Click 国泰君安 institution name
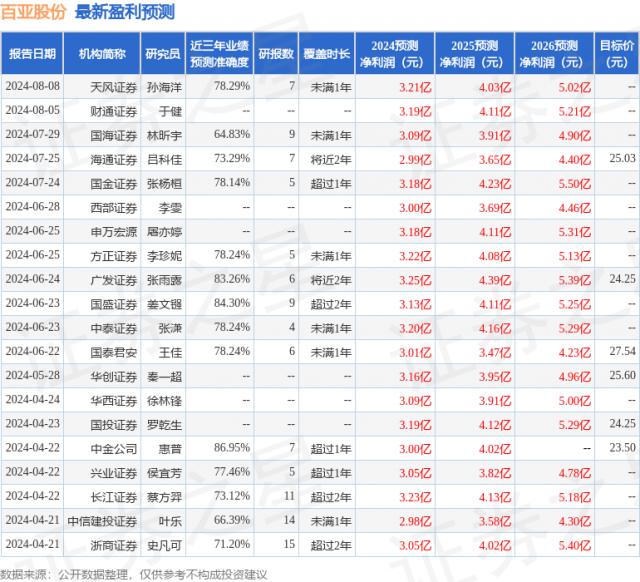This screenshot has height=582, width=640. 113,352
